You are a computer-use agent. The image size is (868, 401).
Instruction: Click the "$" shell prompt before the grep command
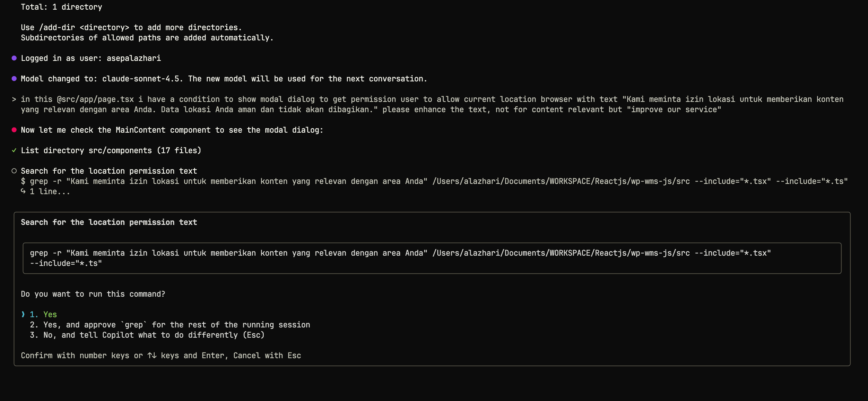click(23, 181)
